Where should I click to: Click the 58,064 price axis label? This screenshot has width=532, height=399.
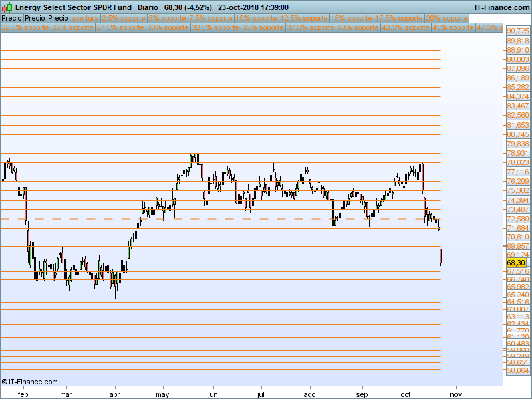[x=518, y=370]
